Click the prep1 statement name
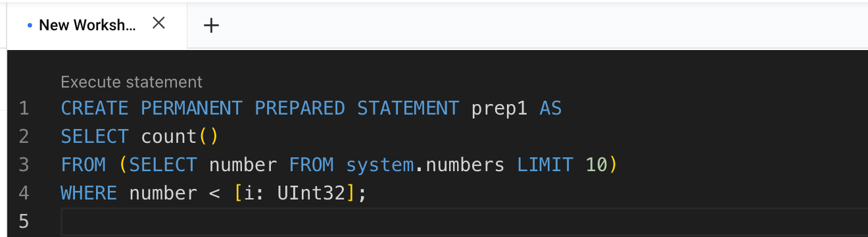The width and height of the screenshot is (868, 237). 500,108
